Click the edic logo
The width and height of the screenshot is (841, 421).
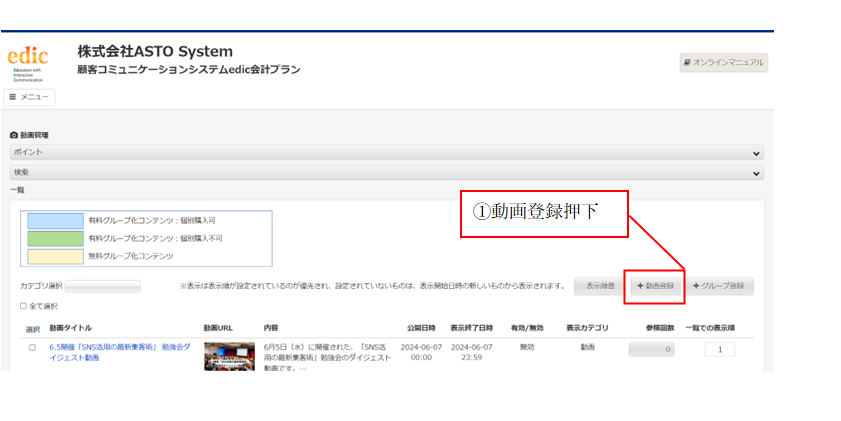tap(28, 63)
